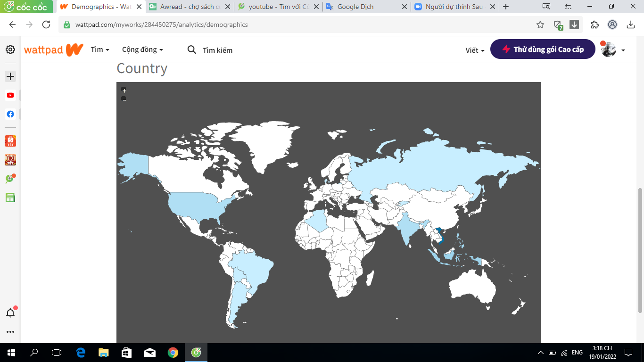Open YouTube from the browser sidebar
The image size is (644, 362).
tap(10, 95)
